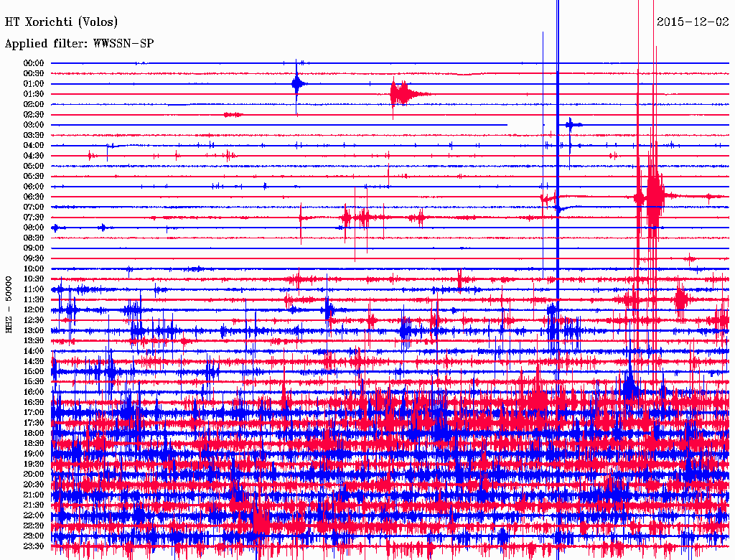Click the '06:00' time label

pos(34,187)
